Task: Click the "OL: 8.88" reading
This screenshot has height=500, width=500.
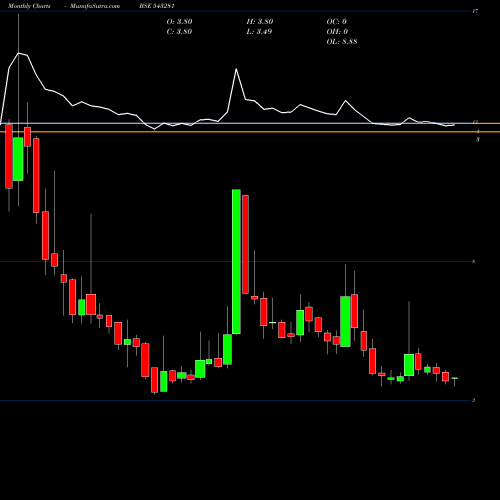Action: coord(342,42)
